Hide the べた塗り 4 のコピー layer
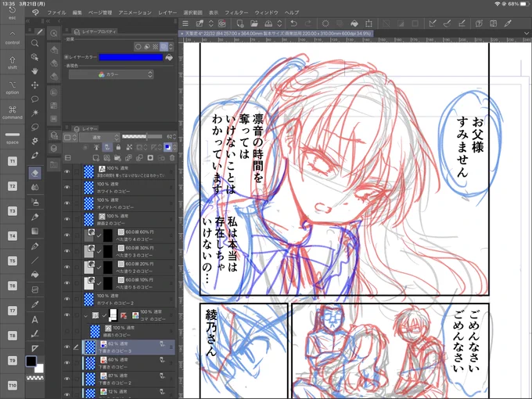The image size is (532, 399). tap(67, 235)
